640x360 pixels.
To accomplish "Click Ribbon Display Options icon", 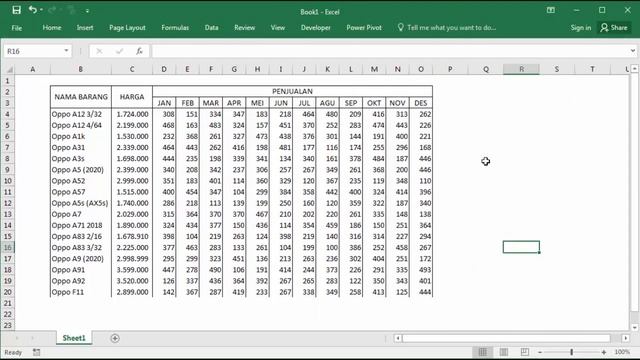I will 551,10.
